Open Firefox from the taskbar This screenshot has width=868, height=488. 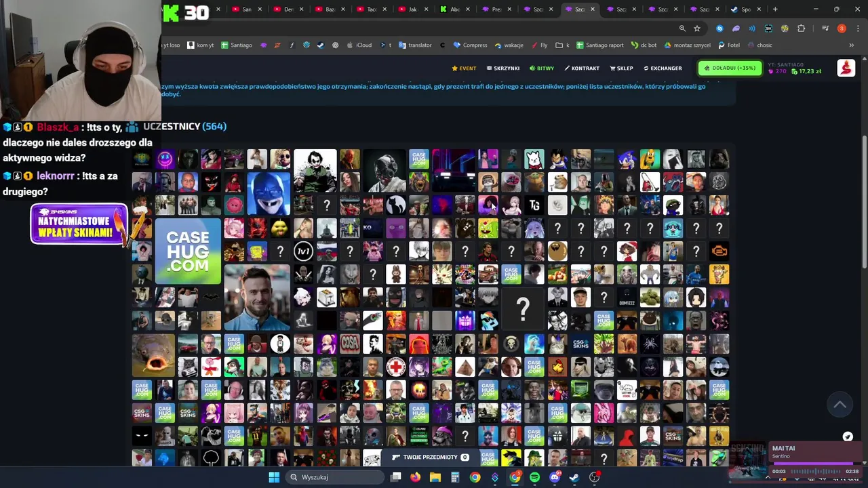(415, 477)
